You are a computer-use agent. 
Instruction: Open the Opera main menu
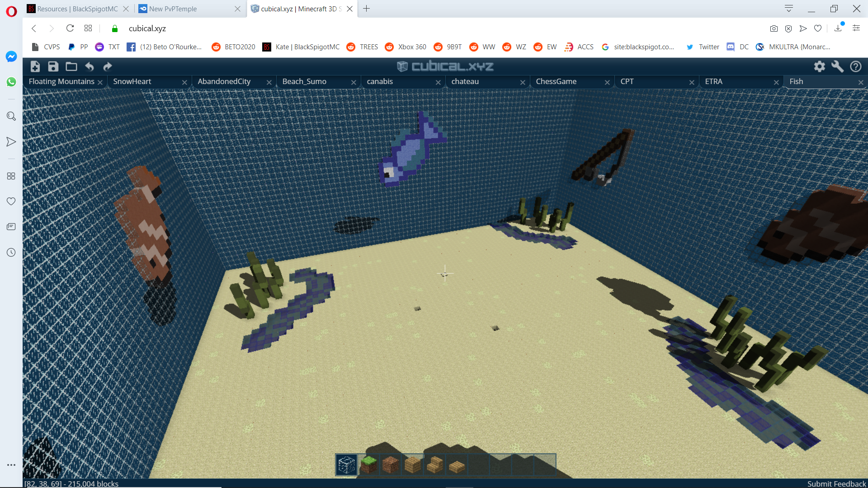[x=11, y=11]
